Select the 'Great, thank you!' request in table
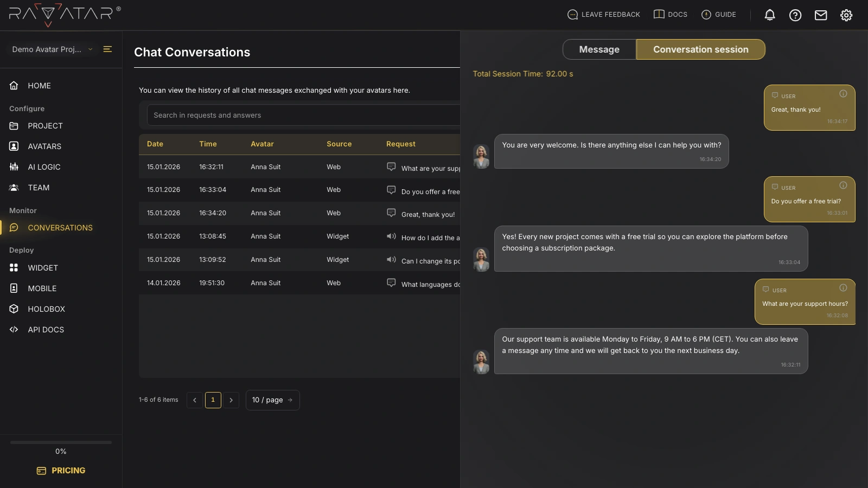This screenshot has width=868, height=488. click(x=428, y=215)
